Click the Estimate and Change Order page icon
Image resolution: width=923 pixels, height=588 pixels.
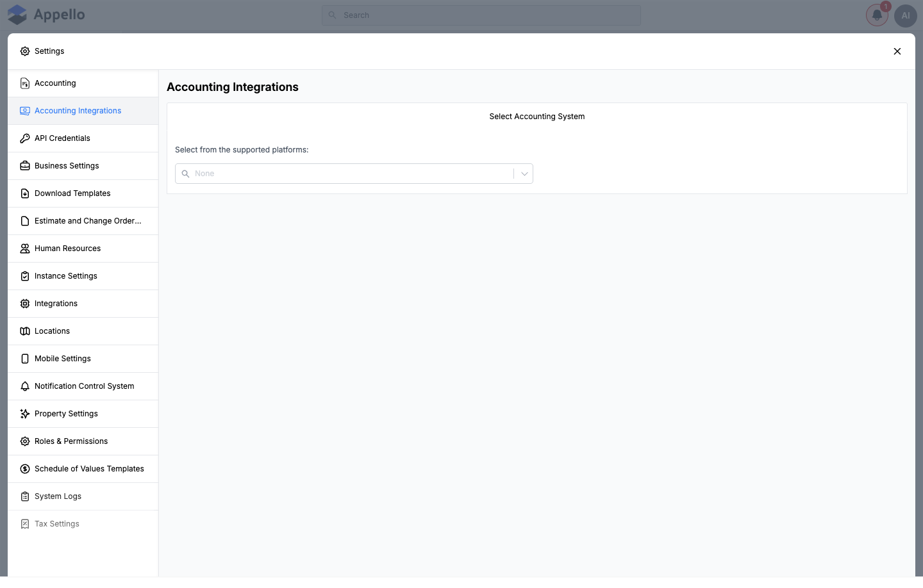tap(25, 221)
